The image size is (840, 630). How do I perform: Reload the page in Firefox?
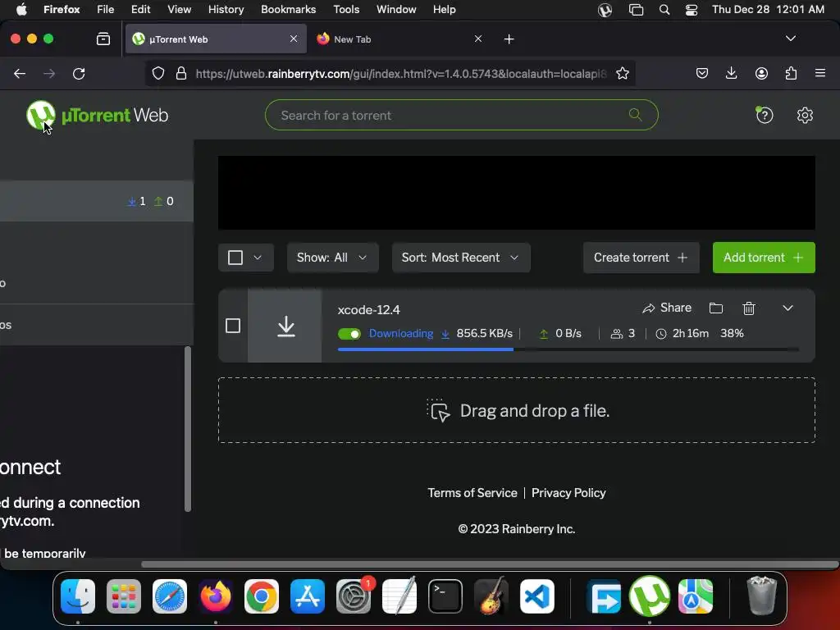point(79,73)
